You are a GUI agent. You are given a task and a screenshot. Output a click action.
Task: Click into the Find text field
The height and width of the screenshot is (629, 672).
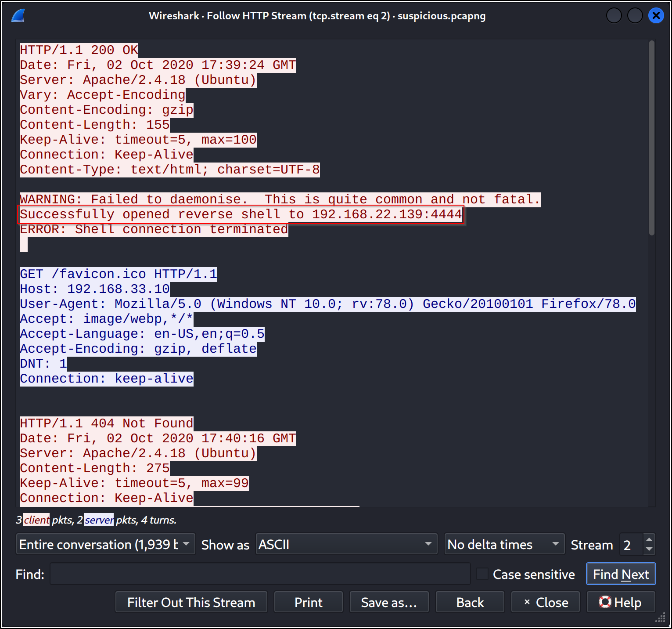(x=260, y=574)
